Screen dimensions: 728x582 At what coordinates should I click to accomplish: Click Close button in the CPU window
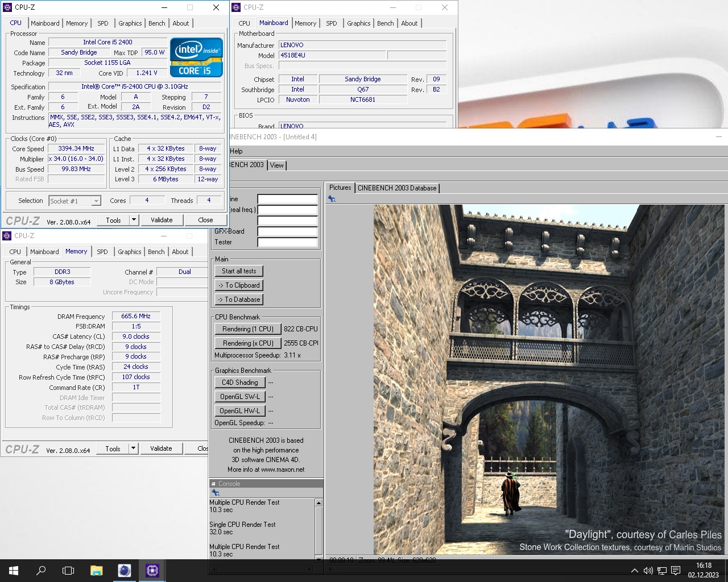point(205,220)
